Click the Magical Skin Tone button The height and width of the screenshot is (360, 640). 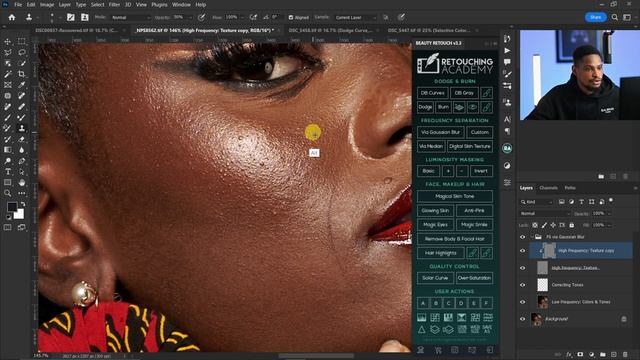click(455, 196)
